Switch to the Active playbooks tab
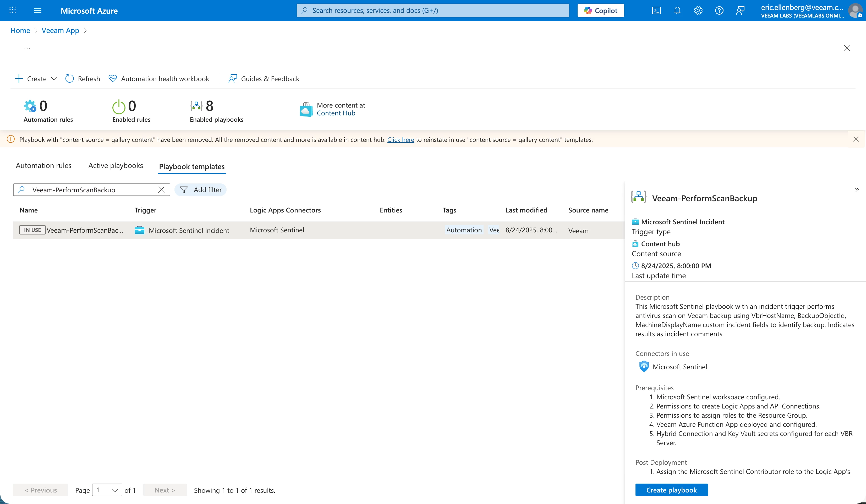This screenshot has height=504, width=866. coord(116,165)
